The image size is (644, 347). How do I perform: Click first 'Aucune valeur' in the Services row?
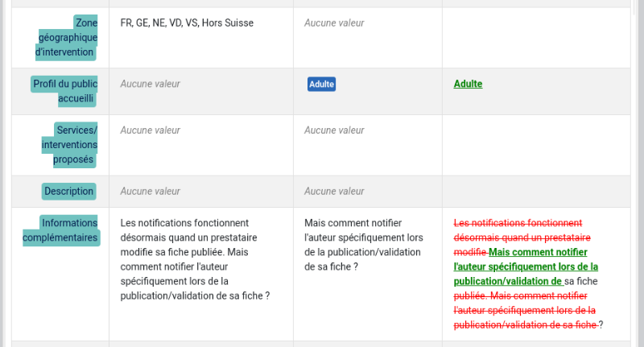tap(150, 130)
